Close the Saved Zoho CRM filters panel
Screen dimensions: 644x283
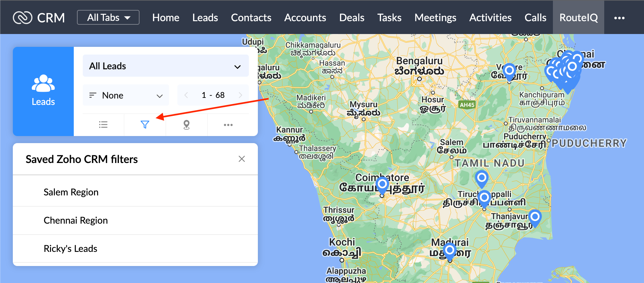click(242, 159)
